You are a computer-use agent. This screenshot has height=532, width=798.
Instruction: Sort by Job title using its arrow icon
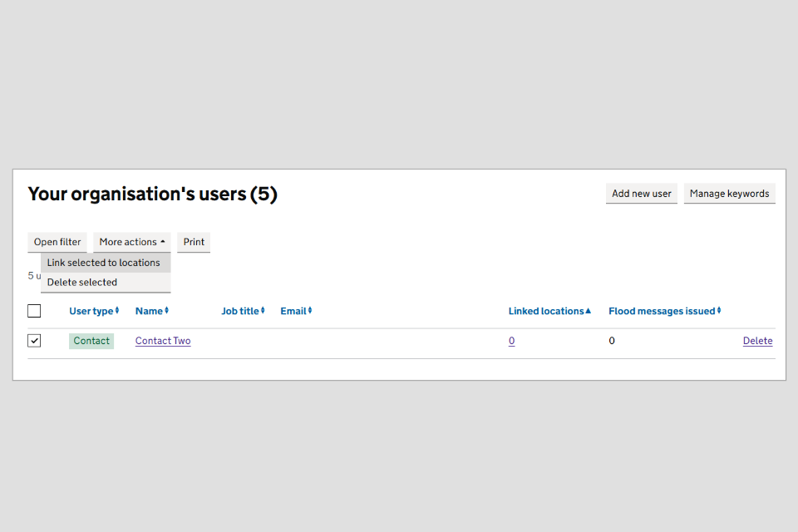click(263, 311)
